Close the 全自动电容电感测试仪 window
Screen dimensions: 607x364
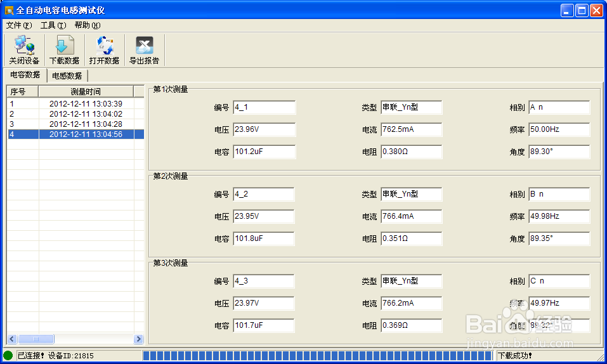pyautogui.click(x=596, y=10)
